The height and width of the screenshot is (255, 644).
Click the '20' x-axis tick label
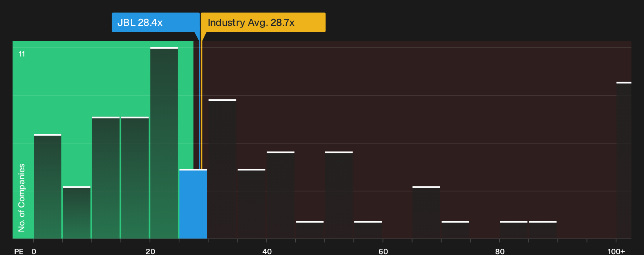pos(150,251)
